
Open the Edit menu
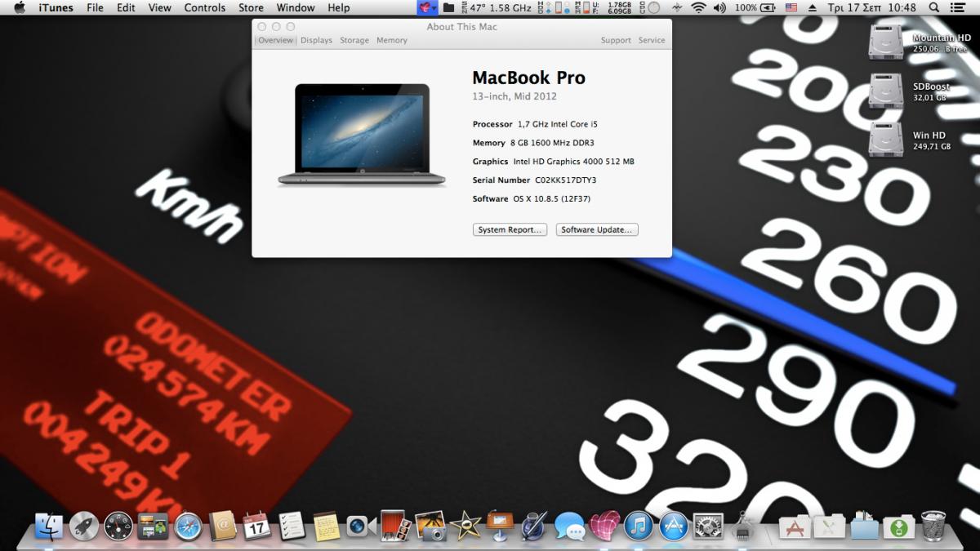click(x=126, y=7)
